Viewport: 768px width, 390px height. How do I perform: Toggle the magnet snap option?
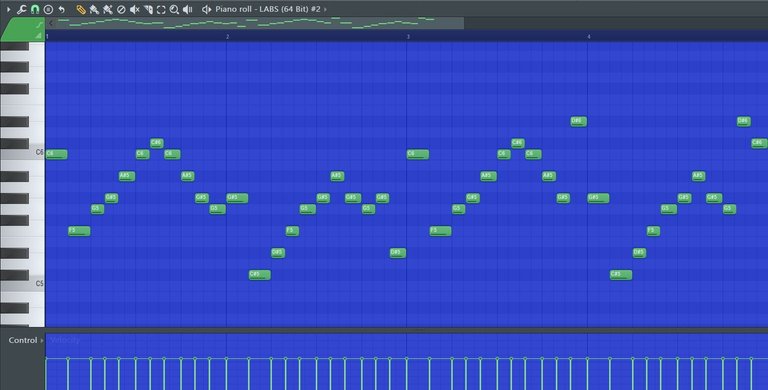(35, 9)
